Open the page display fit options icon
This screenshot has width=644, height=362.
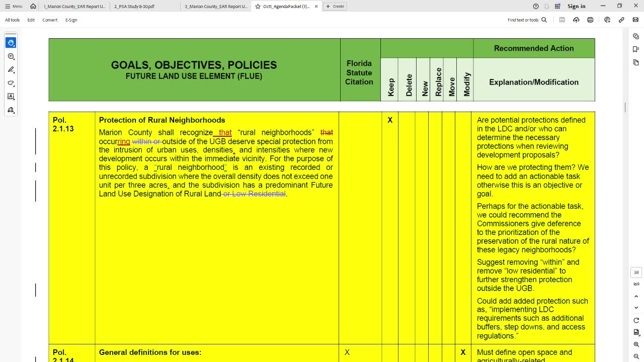click(x=636, y=332)
